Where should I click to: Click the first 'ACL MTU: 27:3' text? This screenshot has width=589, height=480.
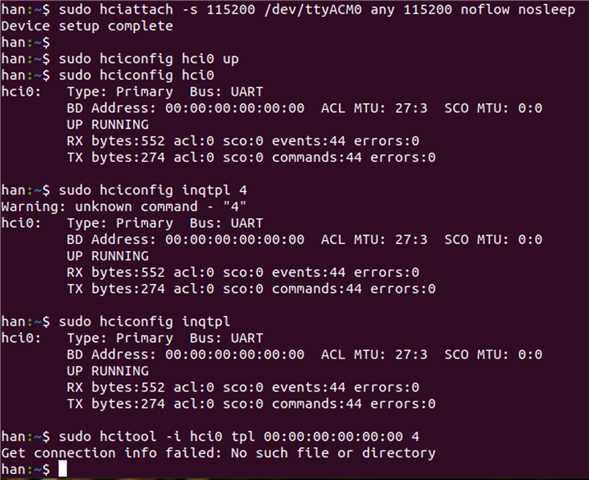(x=374, y=108)
